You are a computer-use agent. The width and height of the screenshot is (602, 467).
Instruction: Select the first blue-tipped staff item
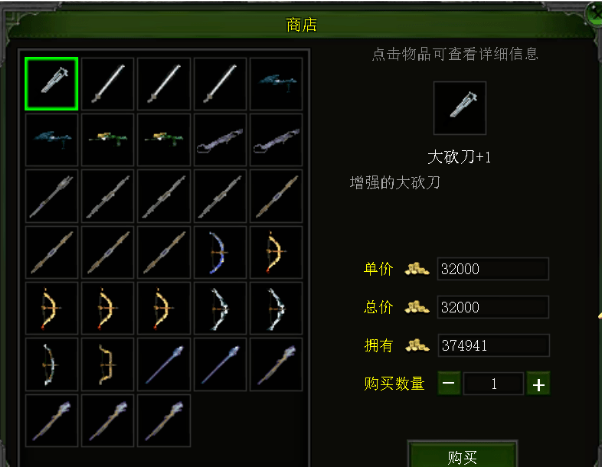point(164,364)
